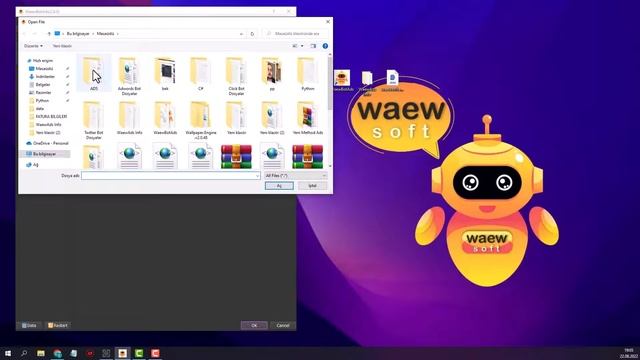Select the Python folder in the file list
Viewport: 640px width, 360px height.
(307, 73)
